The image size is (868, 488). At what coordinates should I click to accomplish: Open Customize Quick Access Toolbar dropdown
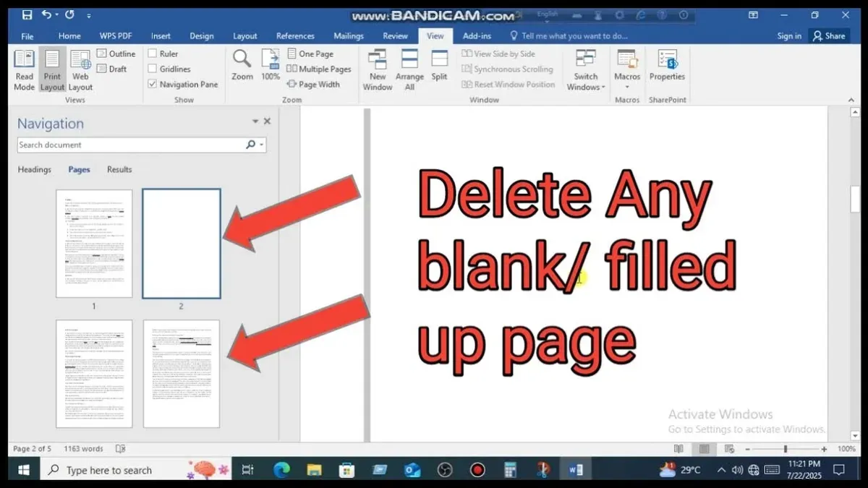[89, 15]
